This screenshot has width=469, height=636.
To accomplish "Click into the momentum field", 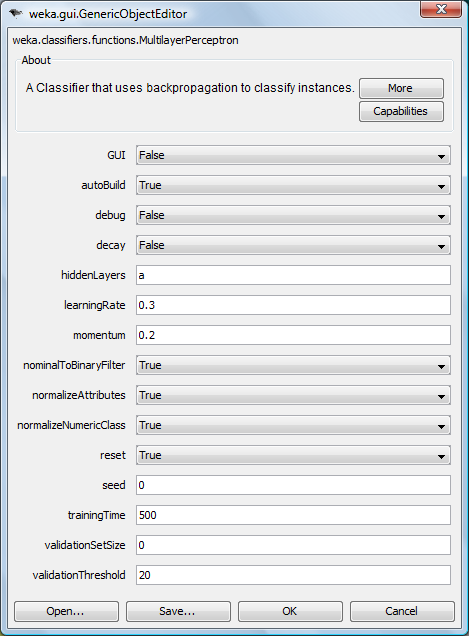I will (x=293, y=335).
